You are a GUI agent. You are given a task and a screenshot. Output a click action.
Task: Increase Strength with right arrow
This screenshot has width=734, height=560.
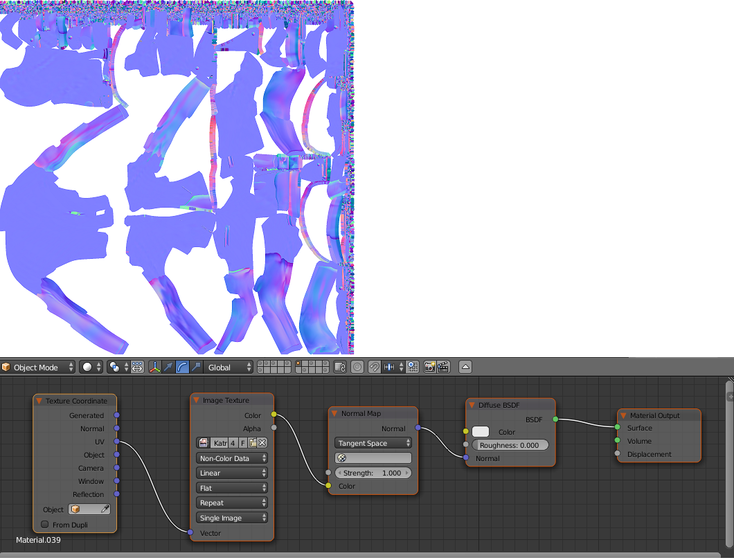pos(406,473)
